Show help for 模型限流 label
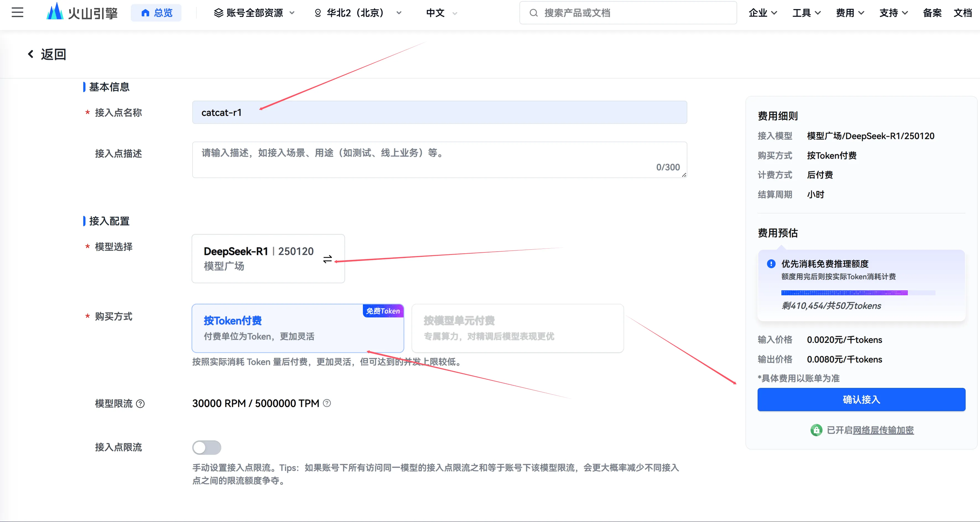Viewport: 980px width, 522px height. (x=141, y=404)
